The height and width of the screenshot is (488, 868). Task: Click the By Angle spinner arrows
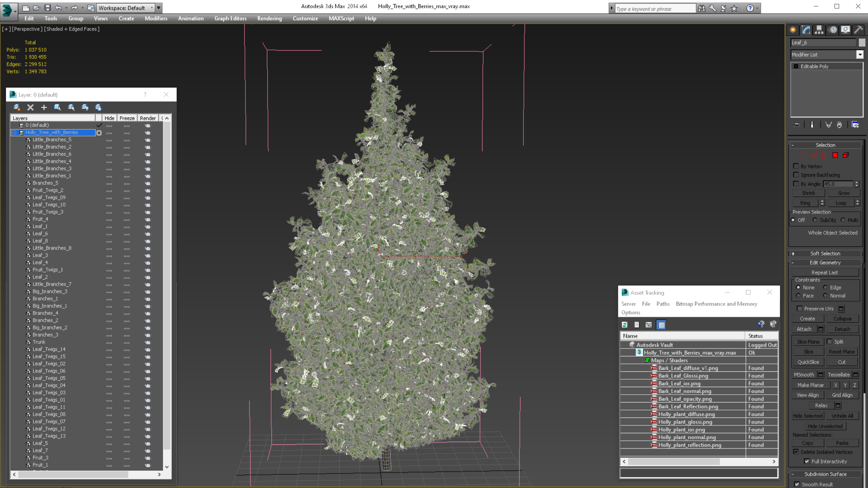click(x=857, y=184)
